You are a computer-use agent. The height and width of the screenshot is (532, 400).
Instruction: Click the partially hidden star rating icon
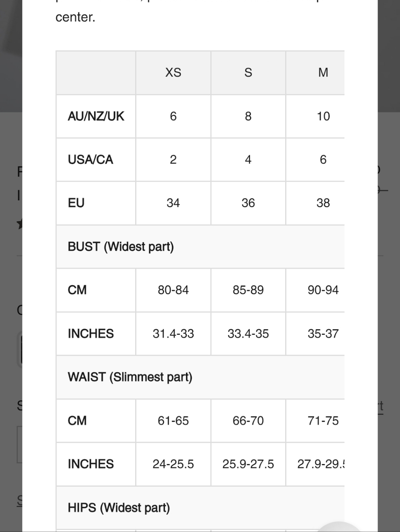[19, 224]
